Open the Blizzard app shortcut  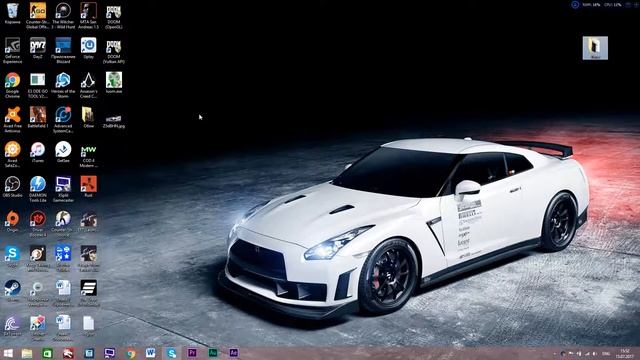[x=63, y=50]
